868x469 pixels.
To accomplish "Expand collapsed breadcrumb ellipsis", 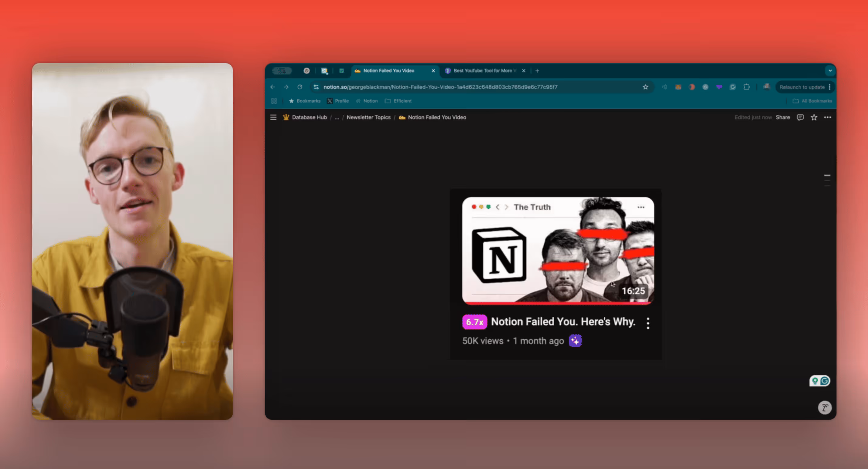I will [337, 117].
